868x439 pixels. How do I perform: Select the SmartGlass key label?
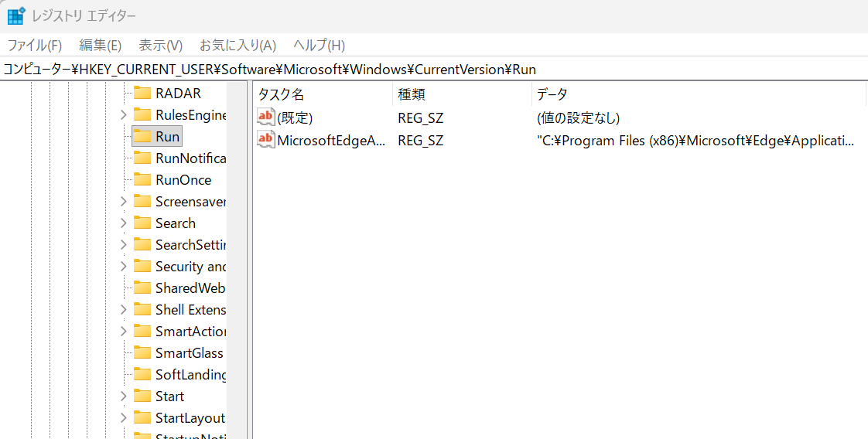coord(190,352)
